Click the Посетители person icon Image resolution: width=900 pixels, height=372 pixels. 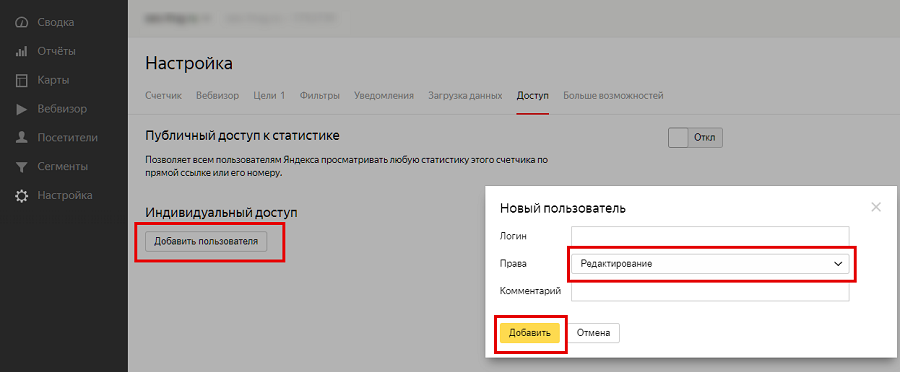click(21, 138)
